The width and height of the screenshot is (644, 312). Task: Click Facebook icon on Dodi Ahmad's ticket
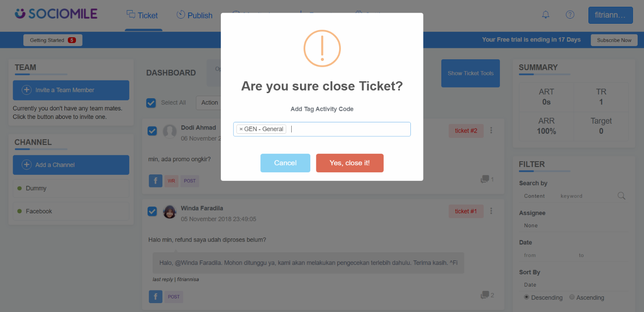coord(156,181)
